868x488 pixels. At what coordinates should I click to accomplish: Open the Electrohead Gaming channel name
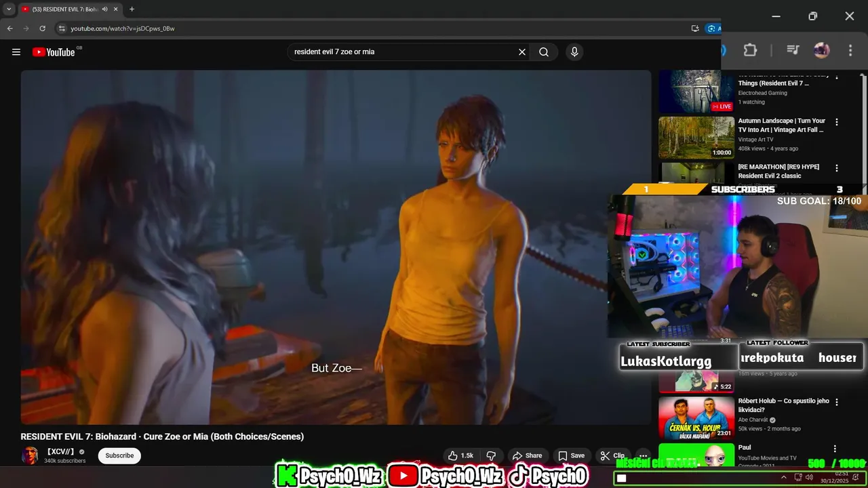coord(763,93)
